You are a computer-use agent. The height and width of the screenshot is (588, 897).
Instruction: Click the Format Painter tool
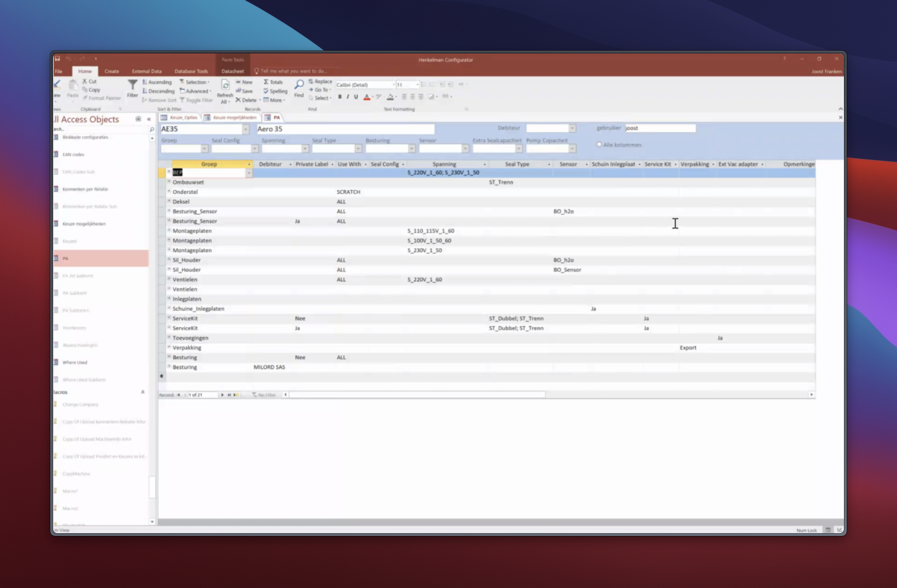(102, 98)
